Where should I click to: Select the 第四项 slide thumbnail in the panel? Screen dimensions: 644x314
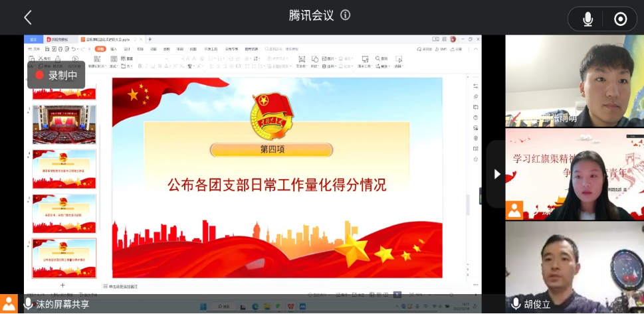(x=64, y=258)
